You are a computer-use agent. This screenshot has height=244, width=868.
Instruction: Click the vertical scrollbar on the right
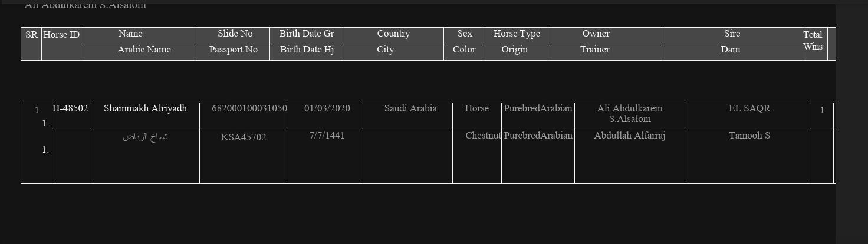[x=851, y=118]
